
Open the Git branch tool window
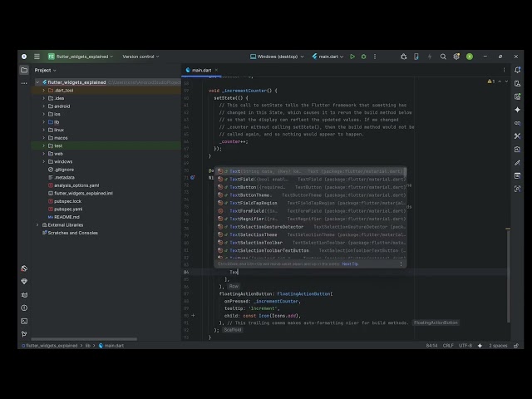24,334
